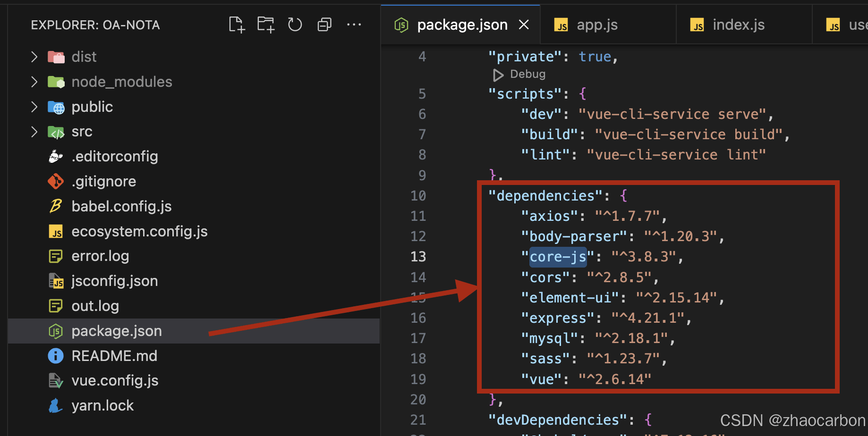Click the info icon beside README.md
Screen dimensions: 868x436
[56, 356]
